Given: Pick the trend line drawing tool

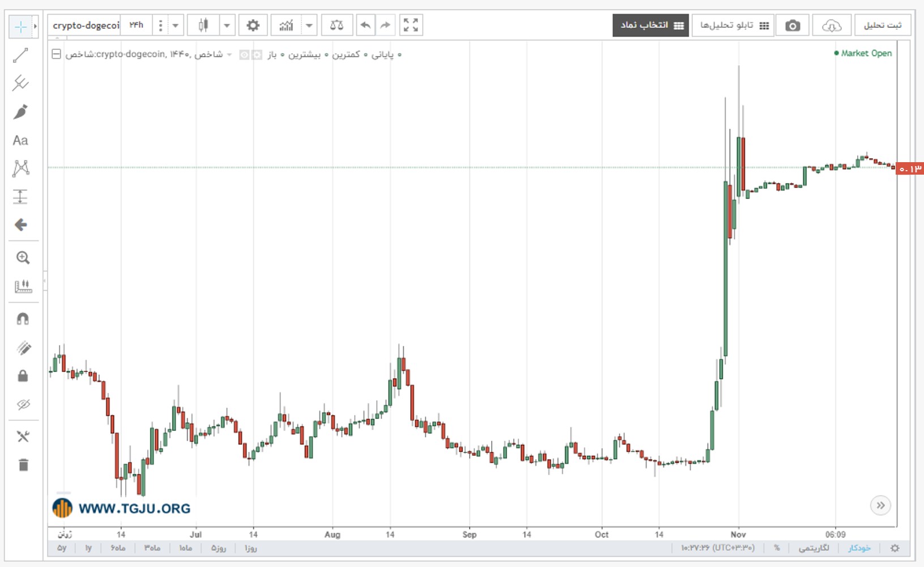Looking at the screenshot, I should (x=20, y=56).
